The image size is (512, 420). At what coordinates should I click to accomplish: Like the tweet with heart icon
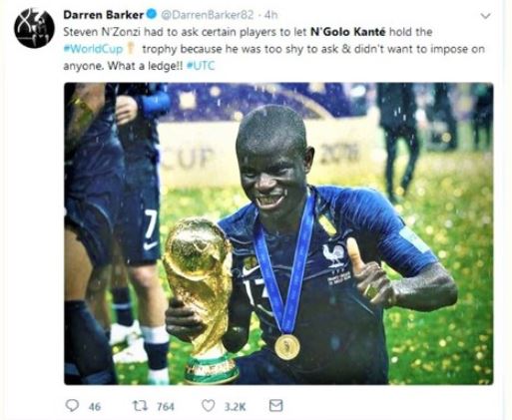209,405
